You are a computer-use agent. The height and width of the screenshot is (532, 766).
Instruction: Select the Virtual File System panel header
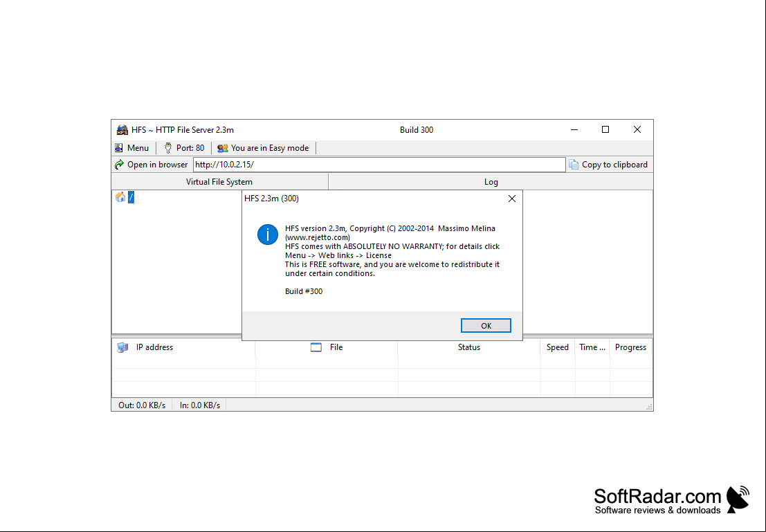click(219, 182)
